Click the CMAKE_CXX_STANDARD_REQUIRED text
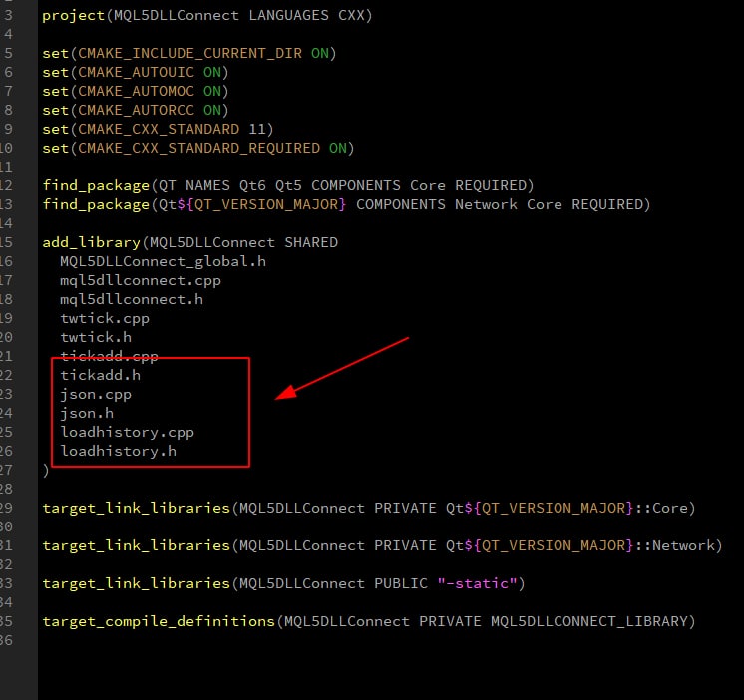744x700 pixels. pos(198,148)
